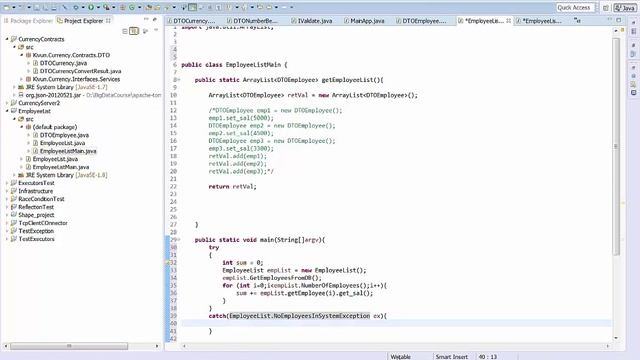Image resolution: width=640 pixels, height=360 pixels.
Task: Launch the Debug toolbar icon
Action: tap(76, 7)
